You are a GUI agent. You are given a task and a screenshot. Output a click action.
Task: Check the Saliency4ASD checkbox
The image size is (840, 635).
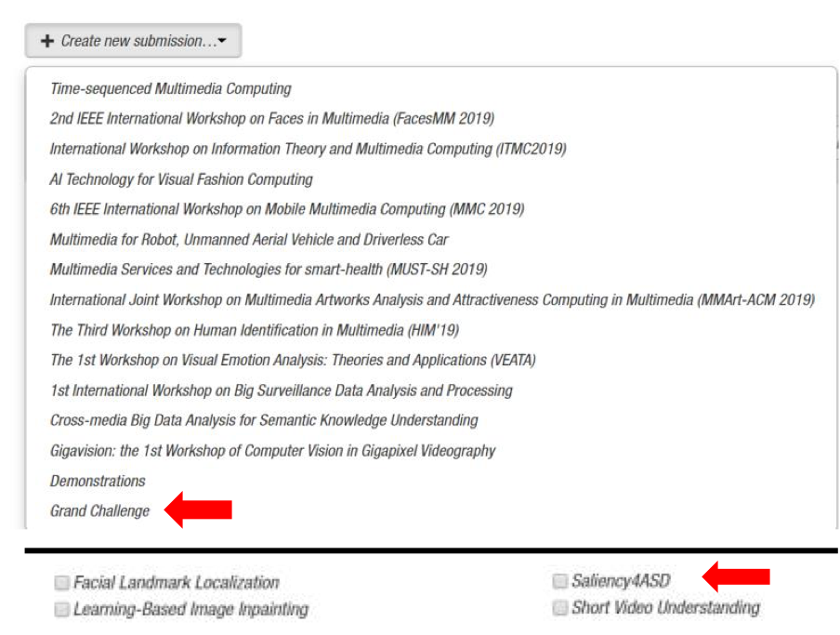[559, 581]
